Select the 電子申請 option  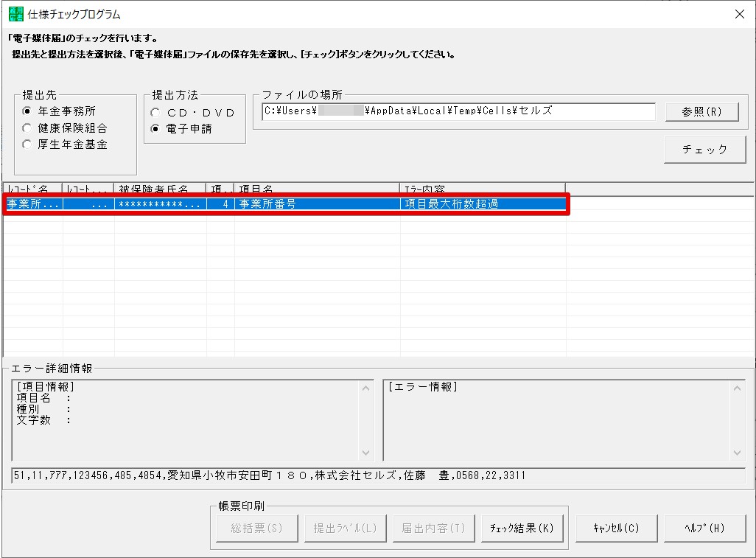[x=155, y=128]
